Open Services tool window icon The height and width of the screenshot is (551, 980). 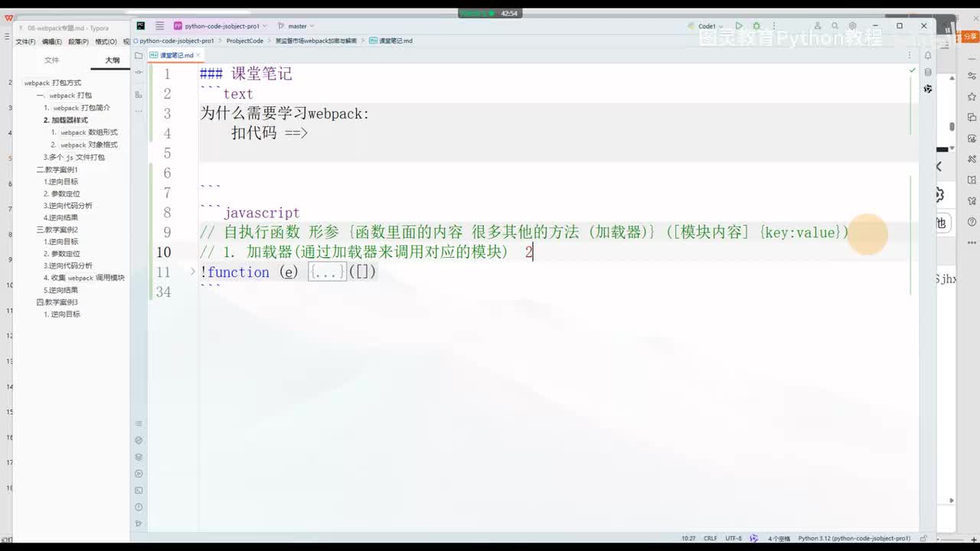coord(139,474)
